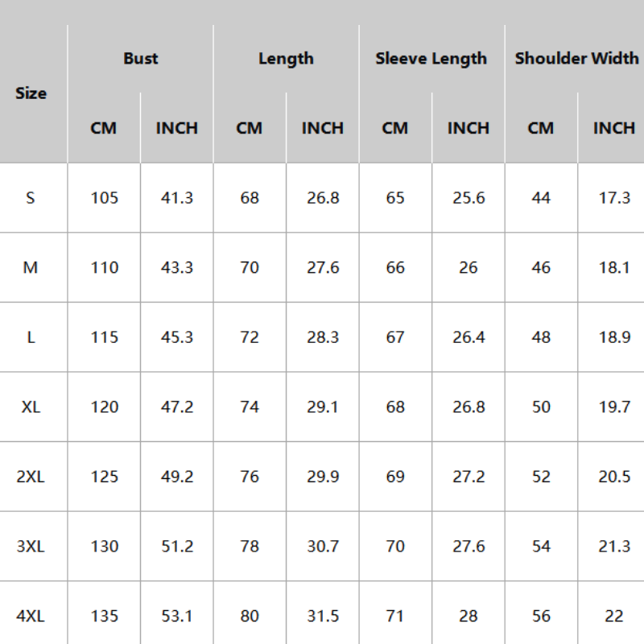The width and height of the screenshot is (644, 644).
Task: Select the 19.7 shoulder width cell
Action: pos(614,407)
